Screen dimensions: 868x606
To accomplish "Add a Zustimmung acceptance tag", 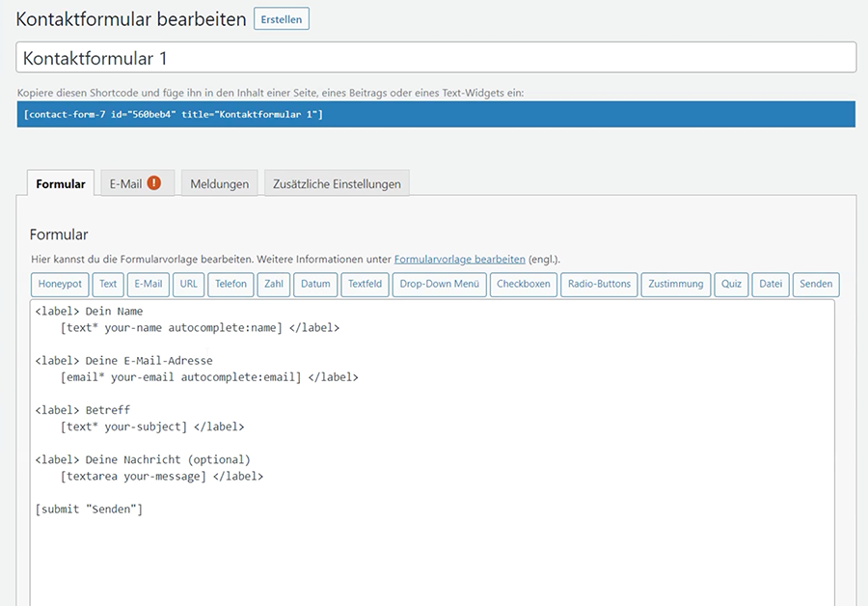I will [x=676, y=284].
